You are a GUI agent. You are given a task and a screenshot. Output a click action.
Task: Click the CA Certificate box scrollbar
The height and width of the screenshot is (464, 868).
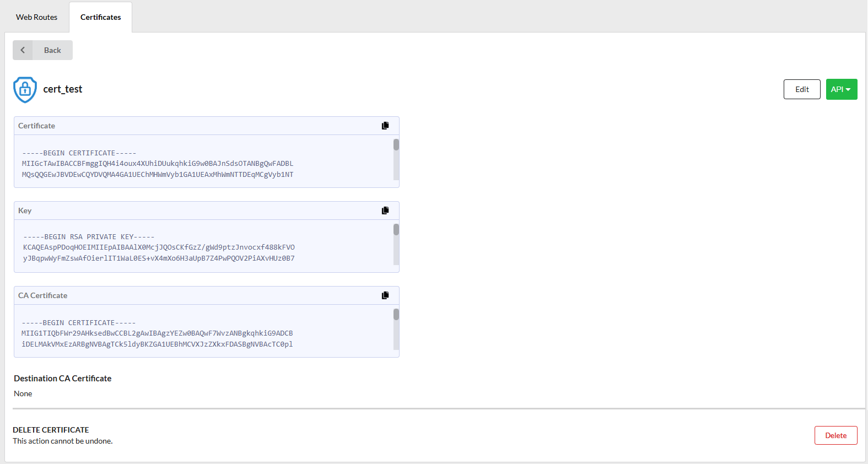tap(396, 315)
